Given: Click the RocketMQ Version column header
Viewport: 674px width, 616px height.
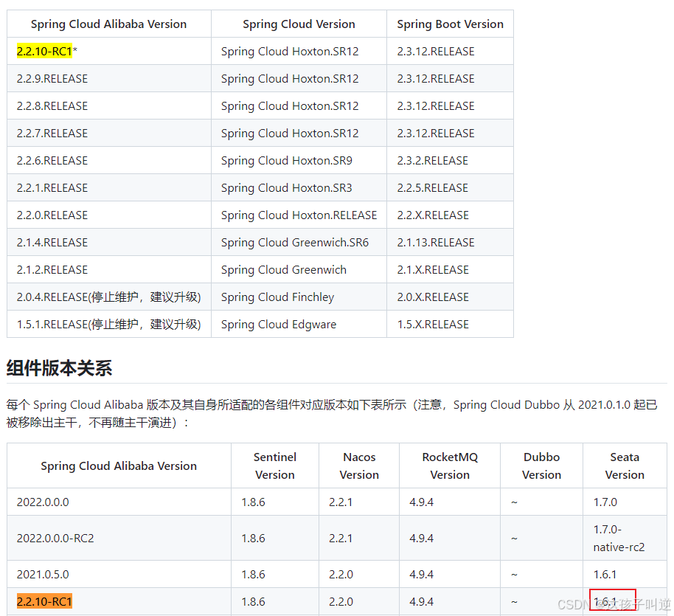Looking at the screenshot, I should tap(450, 466).
